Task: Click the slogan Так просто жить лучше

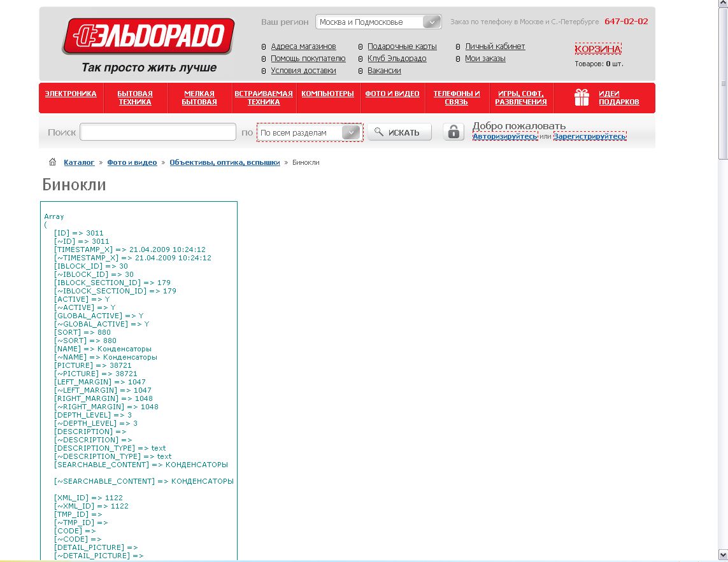Action: [x=149, y=67]
